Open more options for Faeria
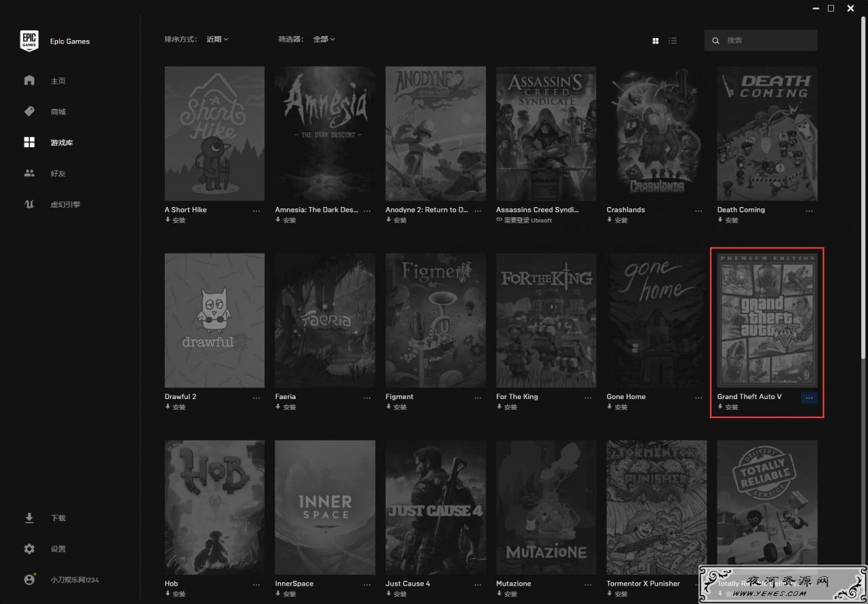Image resolution: width=868 pixels, height=604 pixels. tap(367, 397)
